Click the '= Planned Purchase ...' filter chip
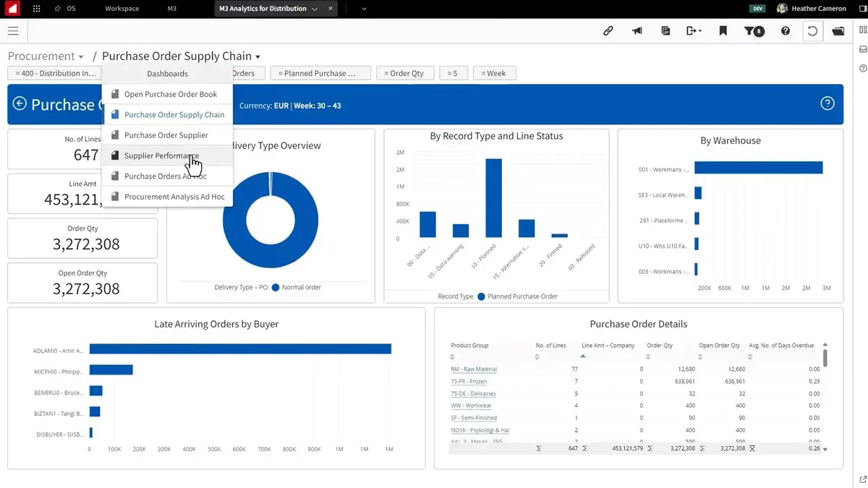 coord(320,73)
